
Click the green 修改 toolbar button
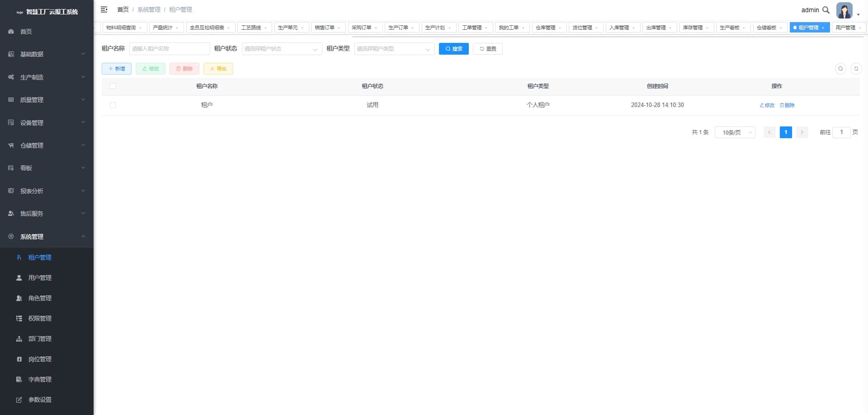click(x=151, y=69)
